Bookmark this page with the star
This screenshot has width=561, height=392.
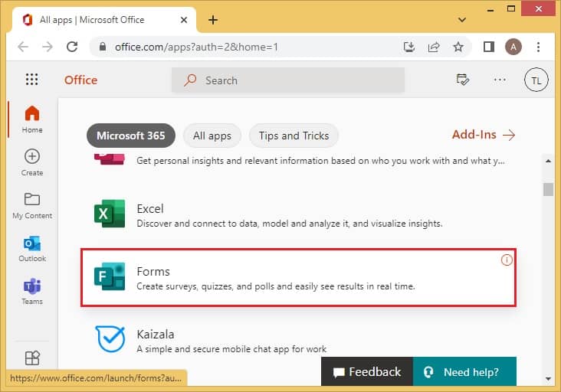click(458, 47)
